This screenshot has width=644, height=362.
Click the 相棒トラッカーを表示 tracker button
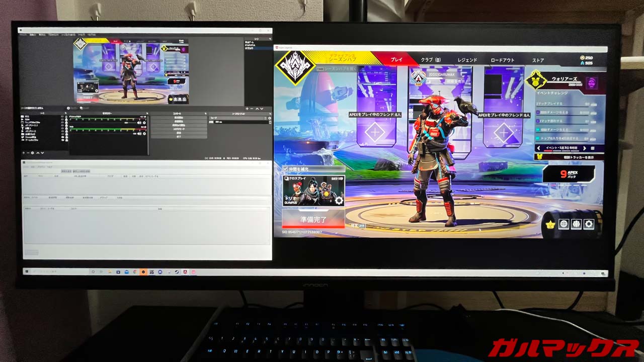coord(571,157)
